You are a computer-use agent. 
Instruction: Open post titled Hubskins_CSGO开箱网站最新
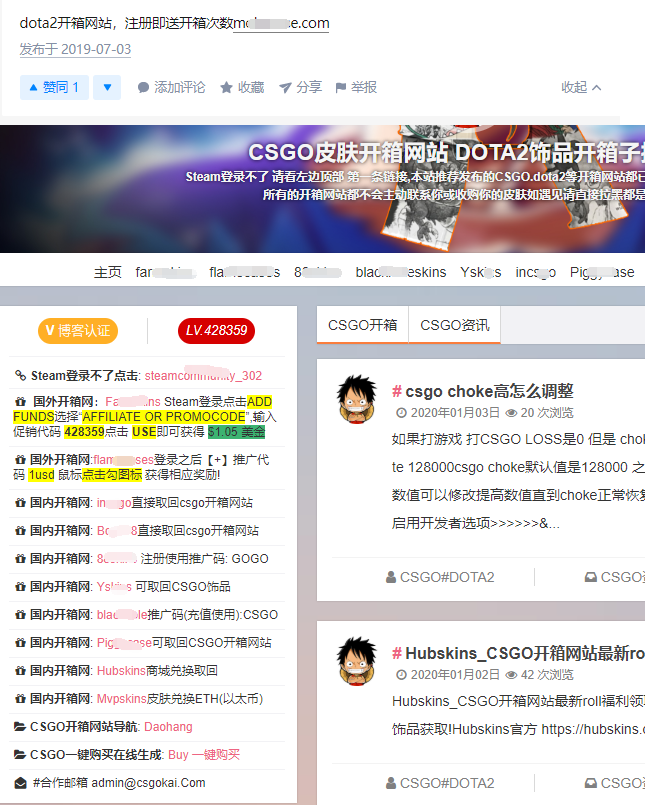[525, 653]
